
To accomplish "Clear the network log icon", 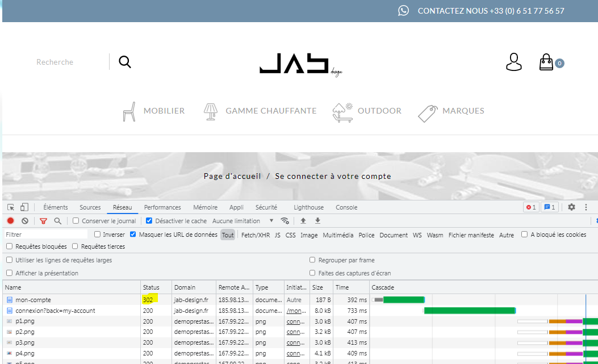I will 25,221.
